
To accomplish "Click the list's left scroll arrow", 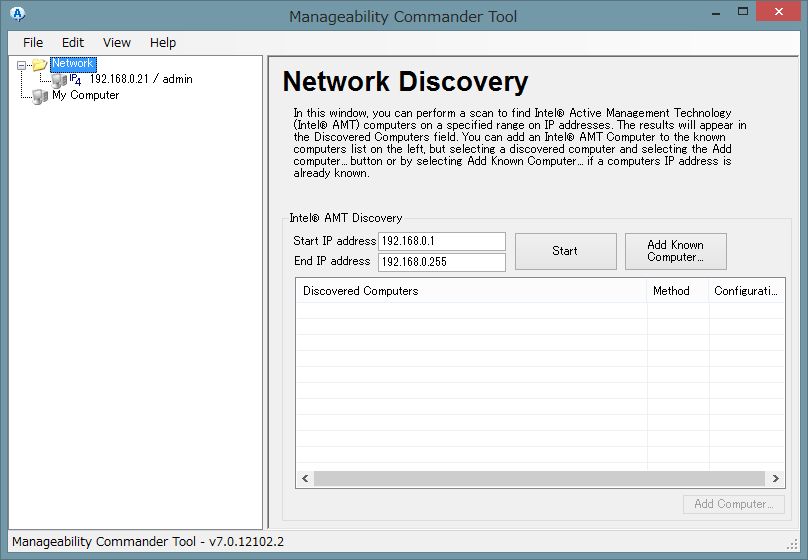I will coord(305,479).
